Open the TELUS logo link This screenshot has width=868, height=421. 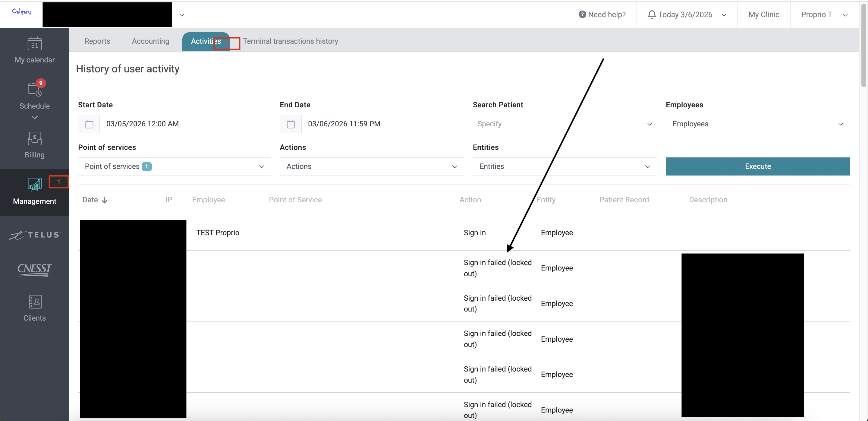[x=34, y=235]
